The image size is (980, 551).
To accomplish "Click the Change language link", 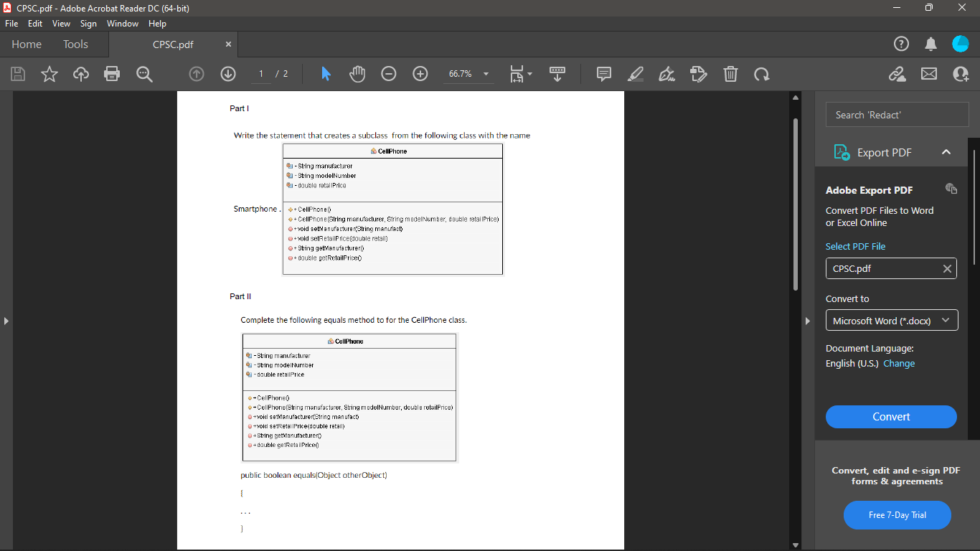I will pyautogui.click(x=899, y=363).
